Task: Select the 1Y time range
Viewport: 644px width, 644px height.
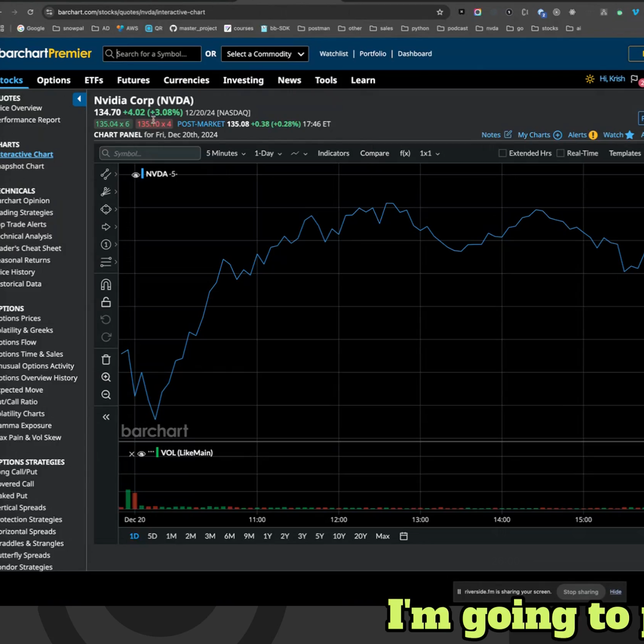Action: [267, 536]
